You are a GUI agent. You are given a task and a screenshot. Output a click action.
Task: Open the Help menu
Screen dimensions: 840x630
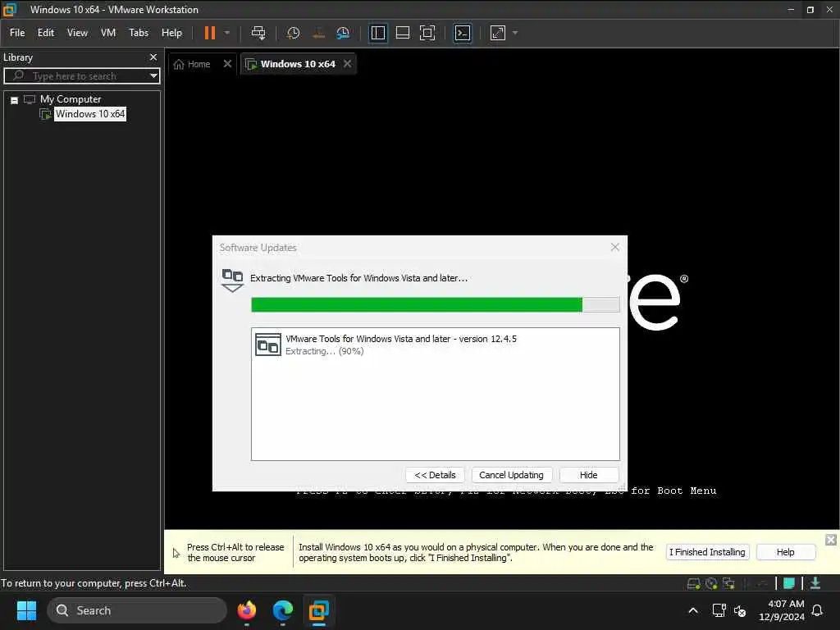(x=171, y=33)
